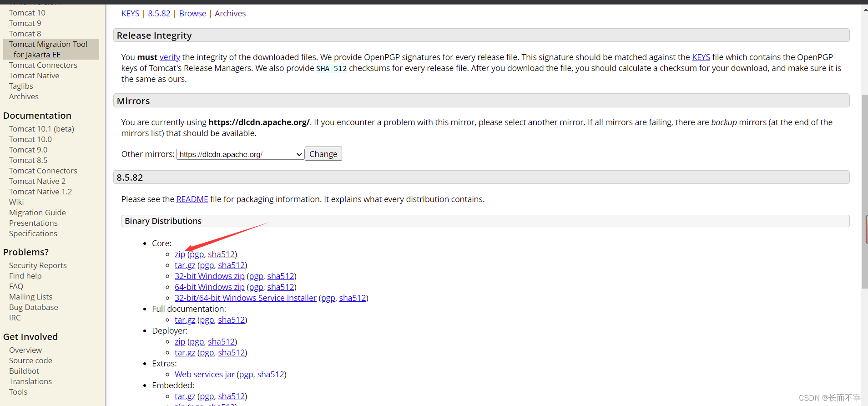Follow the verify link in Release Integrity

tap(170, 57)
